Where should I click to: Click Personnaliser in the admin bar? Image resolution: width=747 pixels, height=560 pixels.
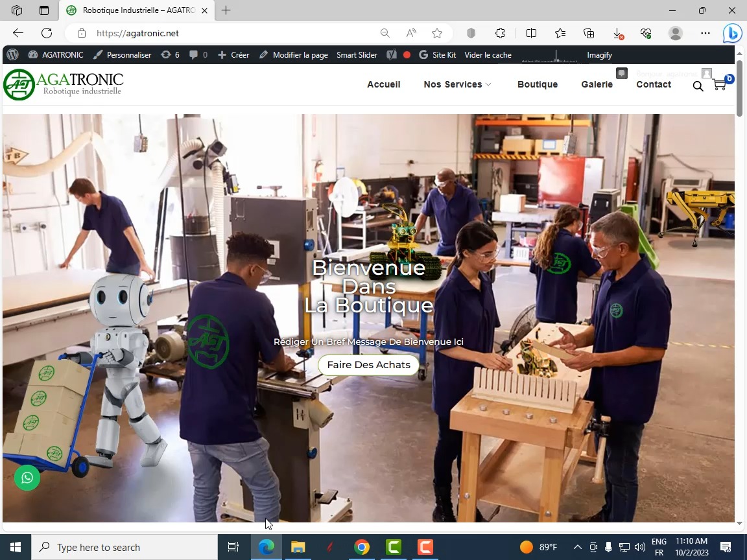tap(123, 54)
